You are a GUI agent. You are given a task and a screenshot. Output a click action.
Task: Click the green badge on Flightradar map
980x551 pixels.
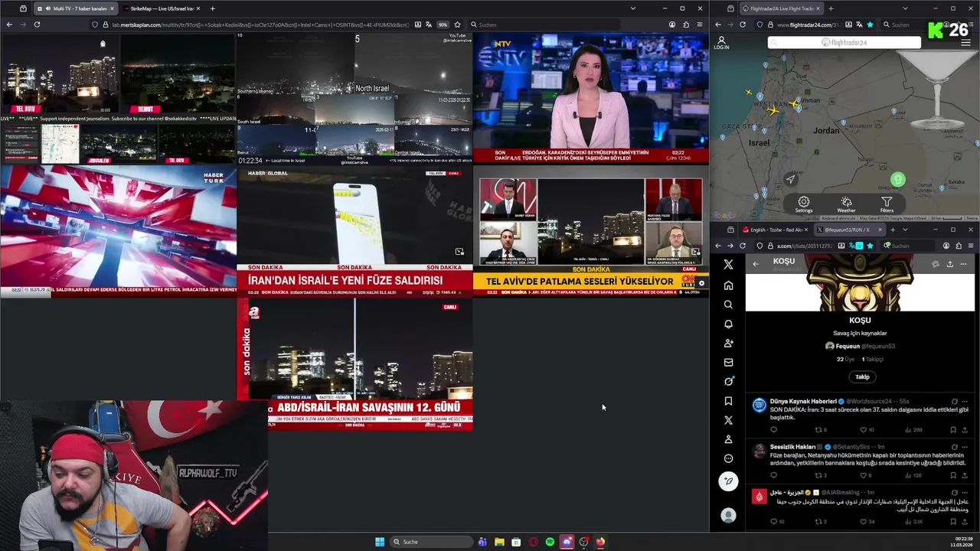pos(898,180)
